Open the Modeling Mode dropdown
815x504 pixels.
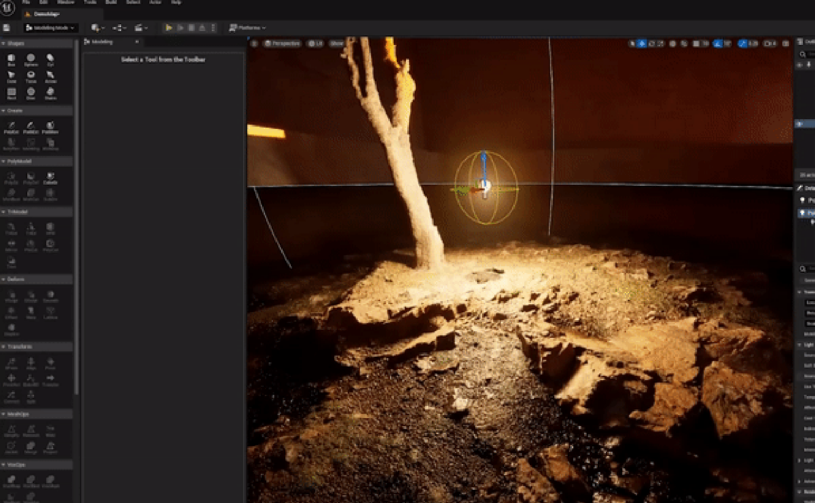51,28
